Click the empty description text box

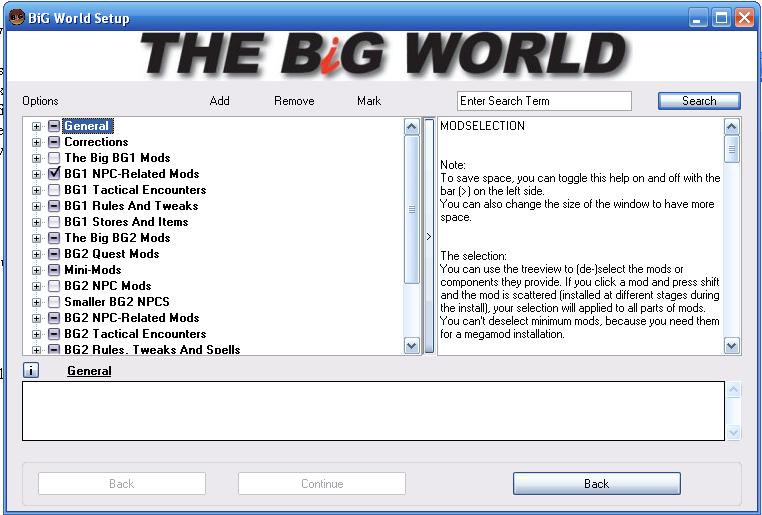pos(373,411)
